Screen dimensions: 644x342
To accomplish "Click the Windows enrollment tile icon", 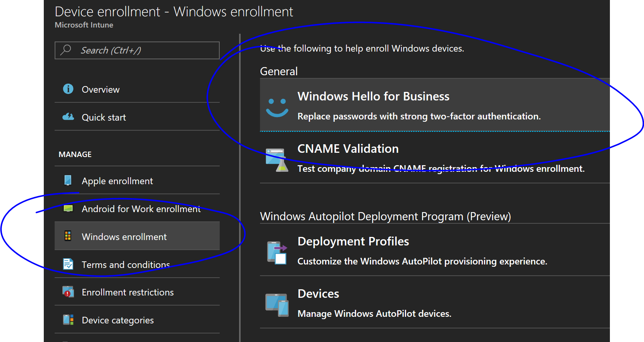I will point(68,236).
